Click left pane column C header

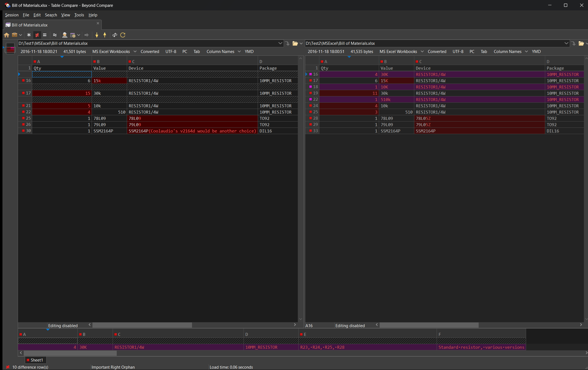(x=192, y=62)
